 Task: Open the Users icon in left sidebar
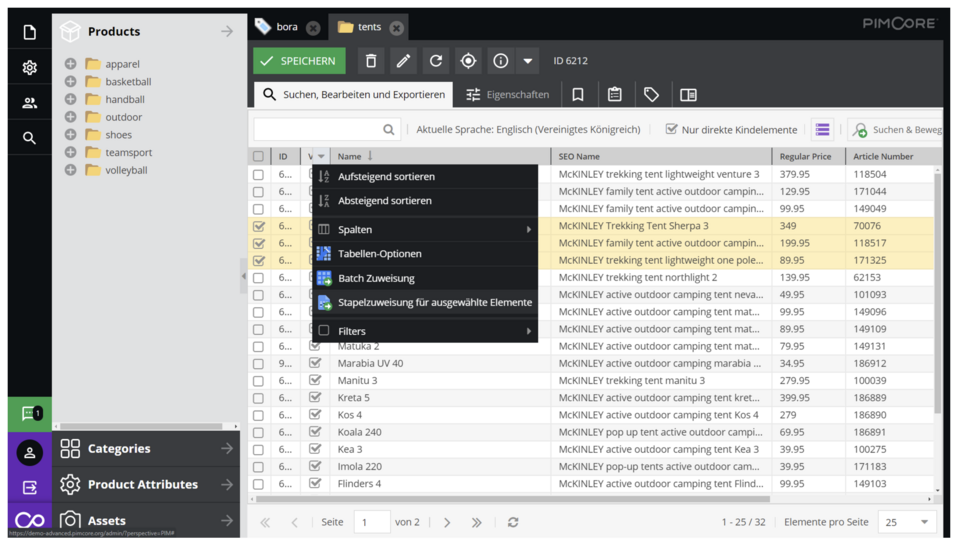(x=29, y=103)
